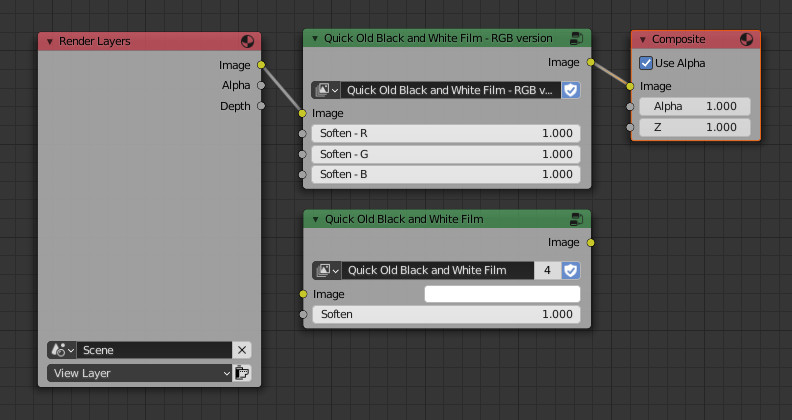This screenshot has width=792, height=420.
Task: Disable the Use Alpha checkbox
Action: point(646,63)
